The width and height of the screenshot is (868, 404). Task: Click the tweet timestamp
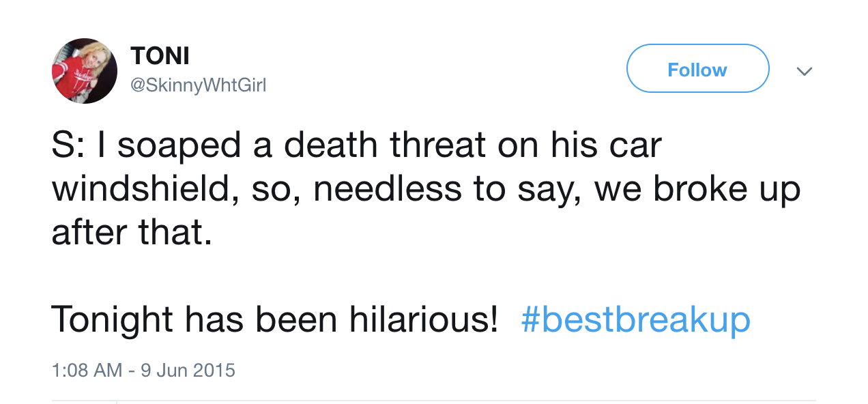click(x=143, y=370)
